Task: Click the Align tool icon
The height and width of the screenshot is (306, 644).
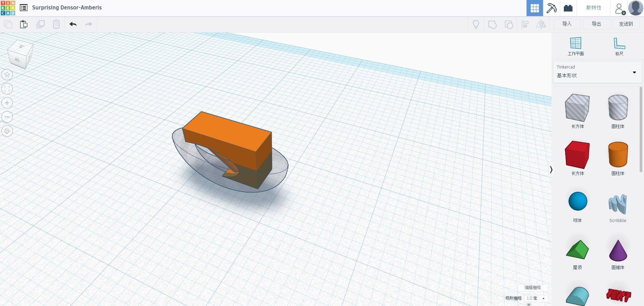Action: pos(525,25)
